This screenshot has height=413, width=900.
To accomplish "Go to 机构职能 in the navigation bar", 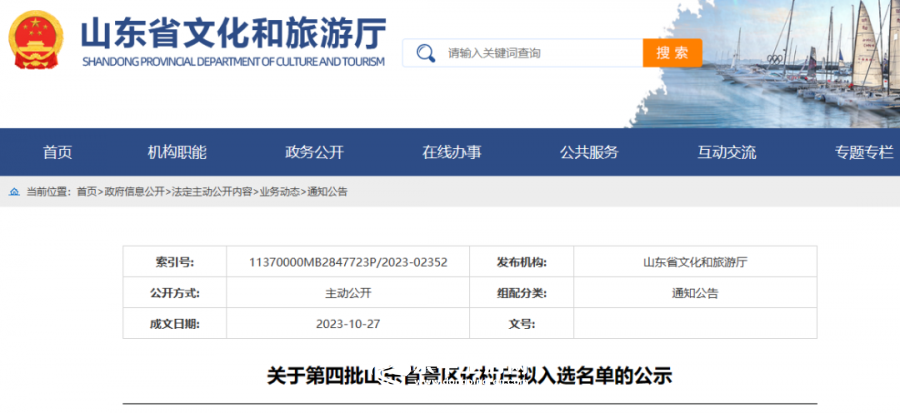I will pos(177,153).
